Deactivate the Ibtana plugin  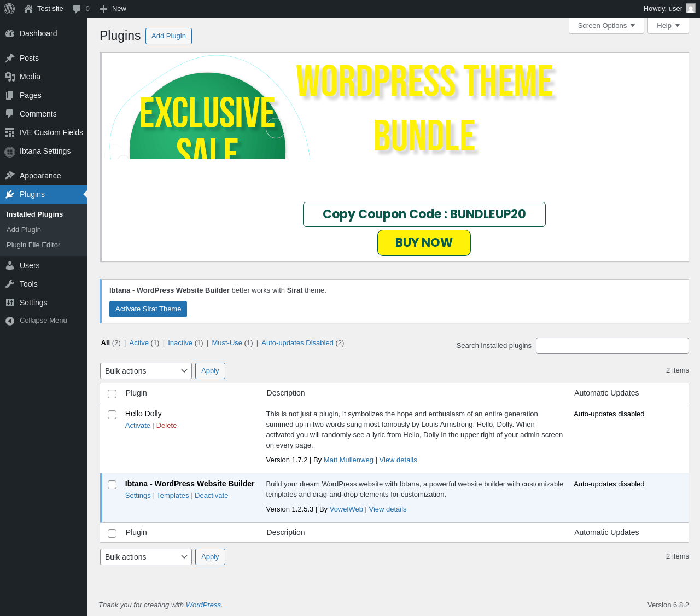[x=212, y=496]
